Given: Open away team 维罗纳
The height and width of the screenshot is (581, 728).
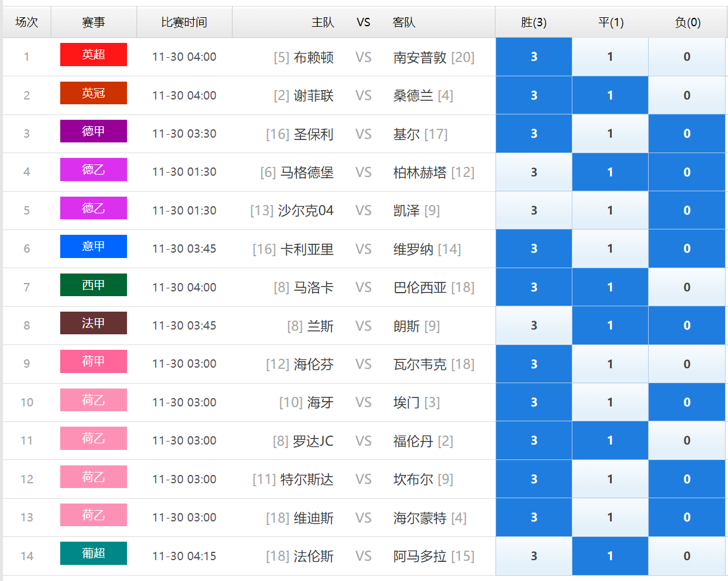Looking at the screenshot, I should 413,249.
